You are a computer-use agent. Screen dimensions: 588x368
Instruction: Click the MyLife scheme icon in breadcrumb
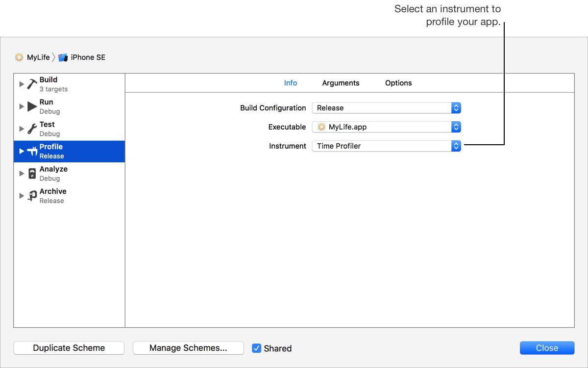[x=19, y=57]
